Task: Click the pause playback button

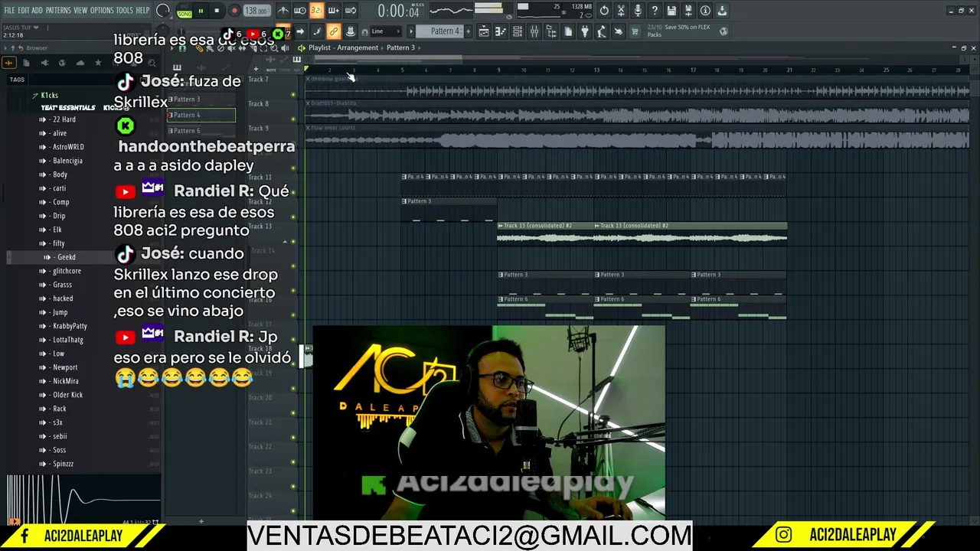Action: coord(201,11)
